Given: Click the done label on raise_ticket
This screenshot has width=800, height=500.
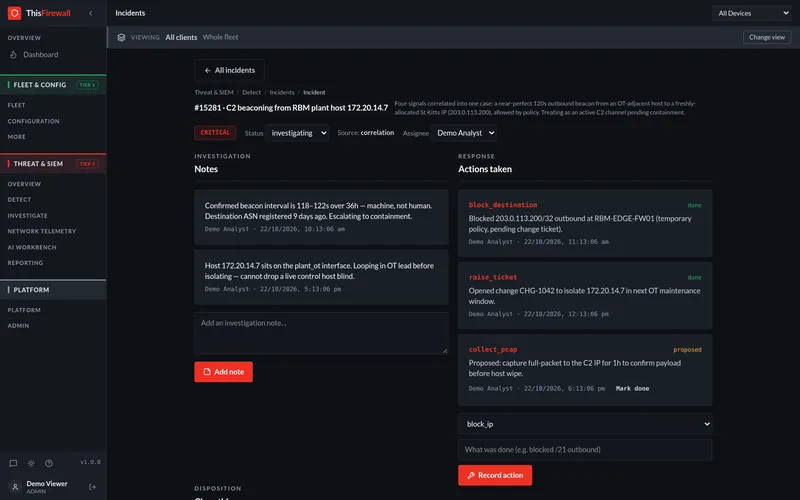Looking at the screenshot, I should (x=694, y=278).
